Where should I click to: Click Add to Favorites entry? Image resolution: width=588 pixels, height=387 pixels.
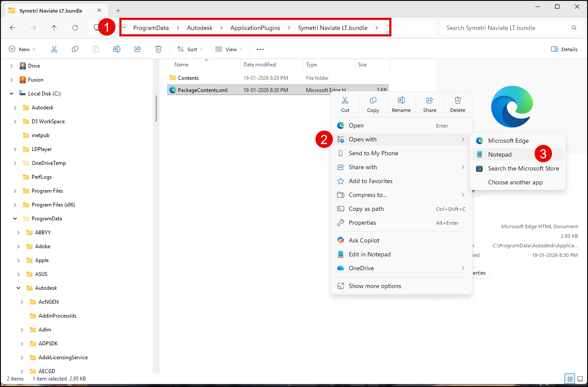tap(401, 181)
